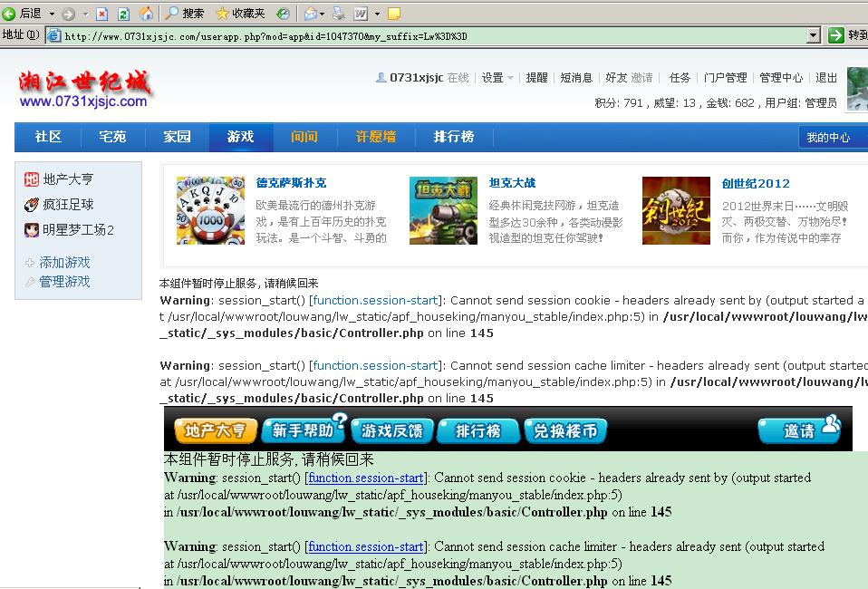Click the Mail envelope icon

click(311, 14)
